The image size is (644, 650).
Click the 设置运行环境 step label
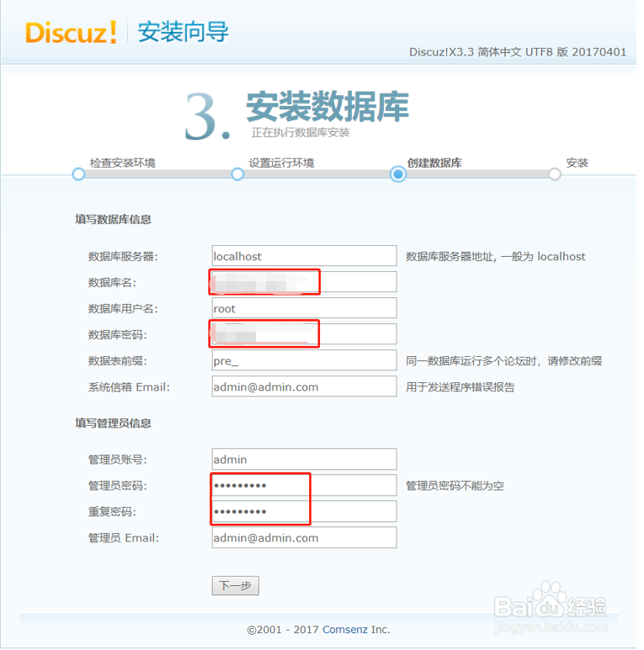coord(281,162)
